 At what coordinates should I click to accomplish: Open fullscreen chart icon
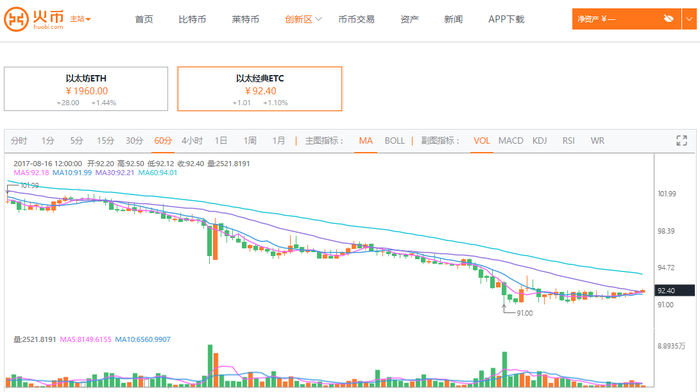click(681, 141)
